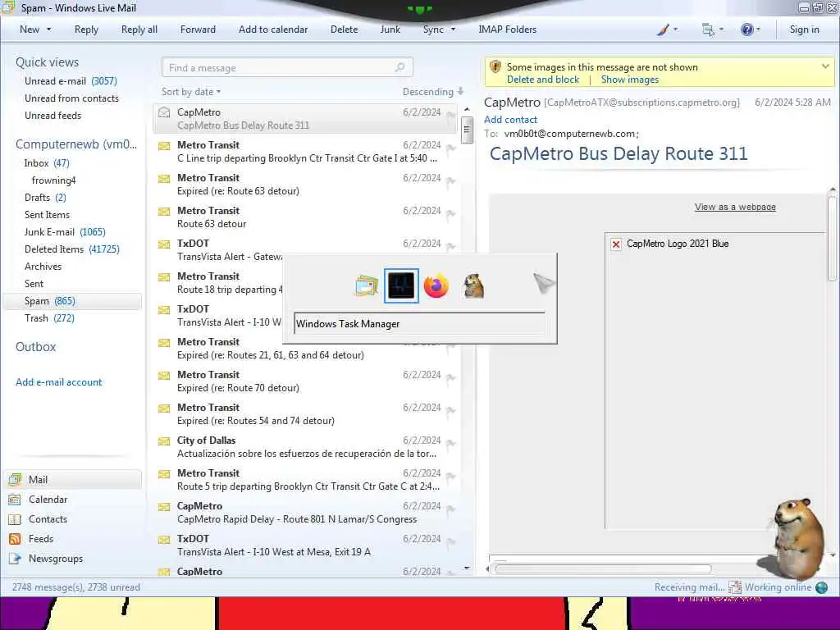Select Unread e-mail quick view
This screenshot has height=630, width=840.
[x=71, y=81]
